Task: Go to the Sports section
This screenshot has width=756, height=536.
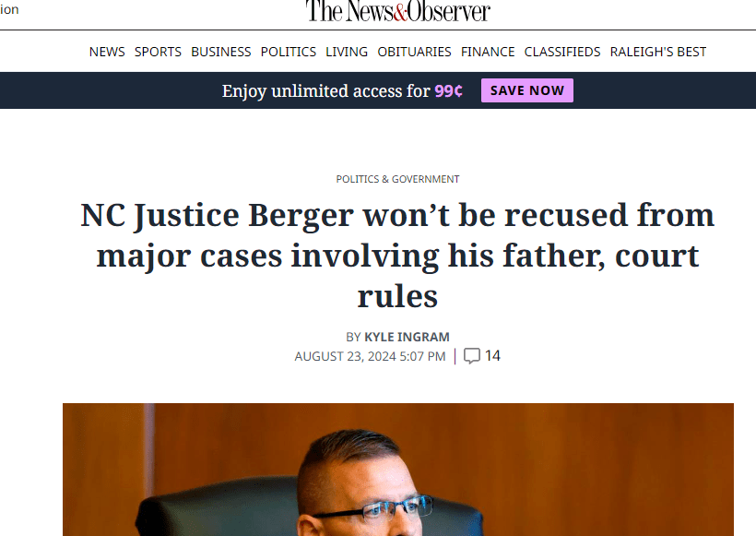Action: (158, 52)
